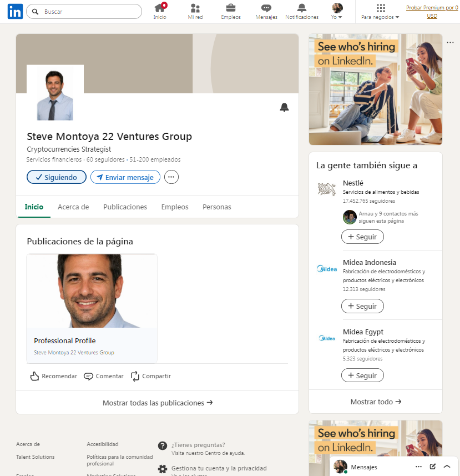Viewport: 460px width, 476px height.
Task: Open Professional Profile post image
Action: coord(92,291)
